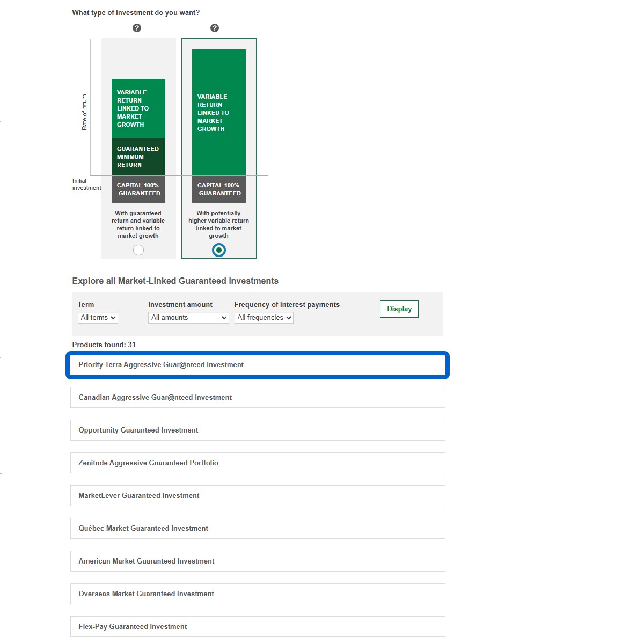Open Frequency of interest payments dropdown
This screenshot has height=644, width=644.
[x=264, y=318]
